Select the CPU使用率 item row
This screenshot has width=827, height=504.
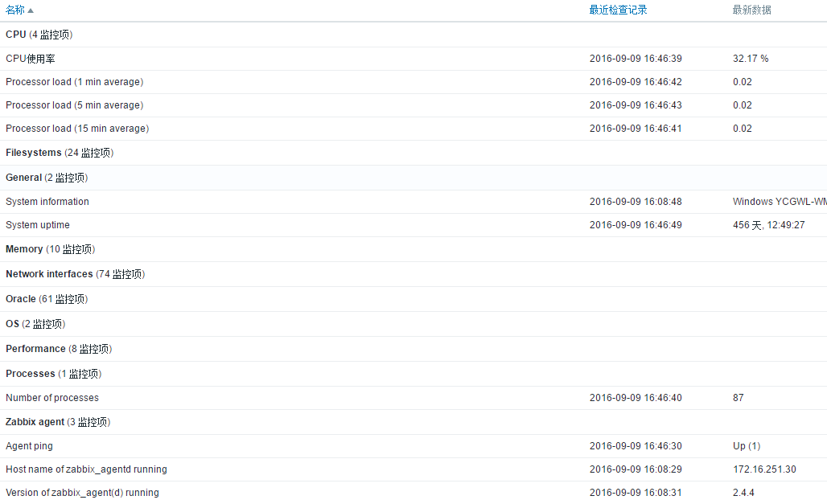(x=31, y=59)
